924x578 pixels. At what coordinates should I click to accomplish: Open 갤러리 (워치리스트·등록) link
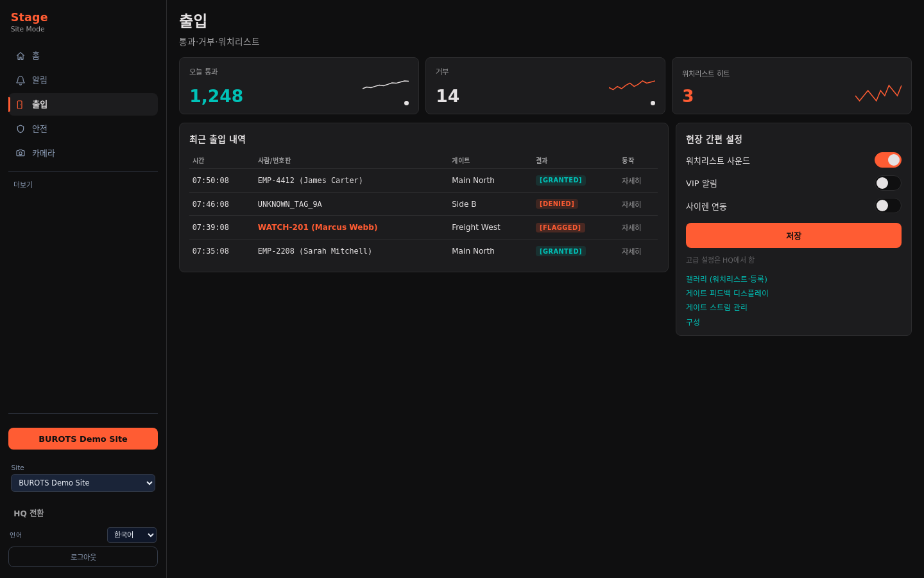pyautogui.click(x=726, y=279)
